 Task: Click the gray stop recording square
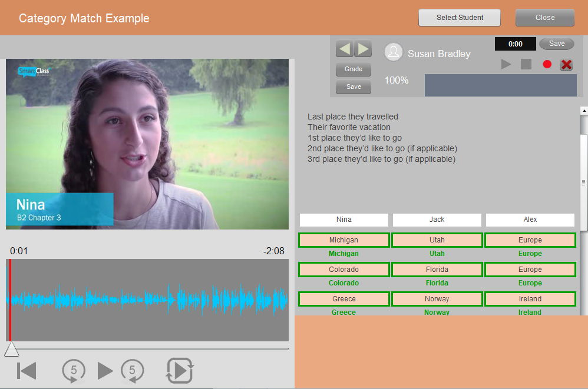point(526,64)
